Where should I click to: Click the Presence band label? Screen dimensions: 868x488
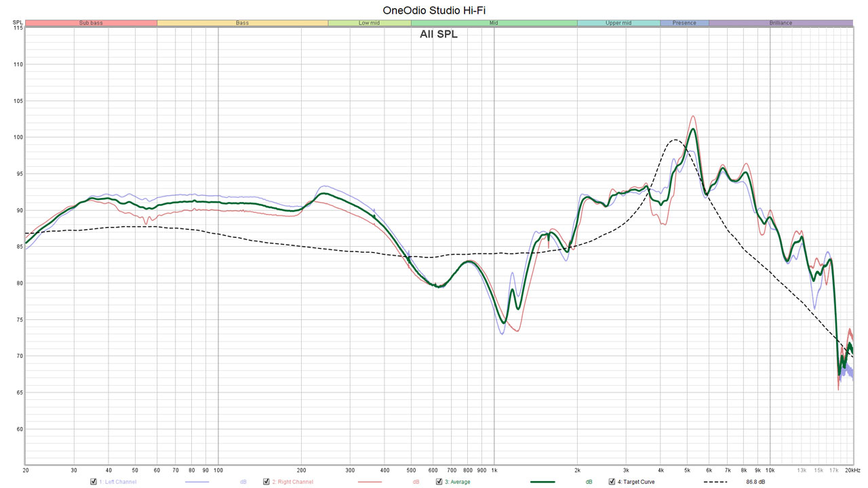click(684, 23)
